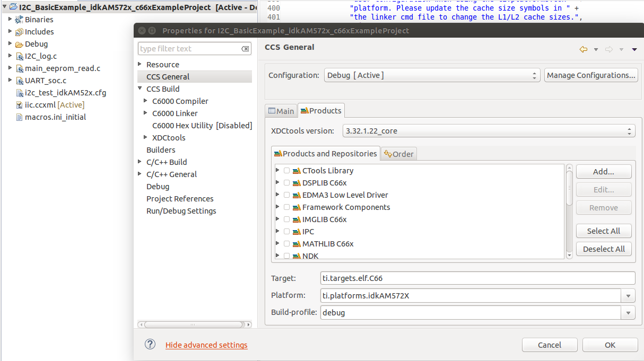Switch to the Order tab
This screenshot has height=361, width=644.
(399, 154)
